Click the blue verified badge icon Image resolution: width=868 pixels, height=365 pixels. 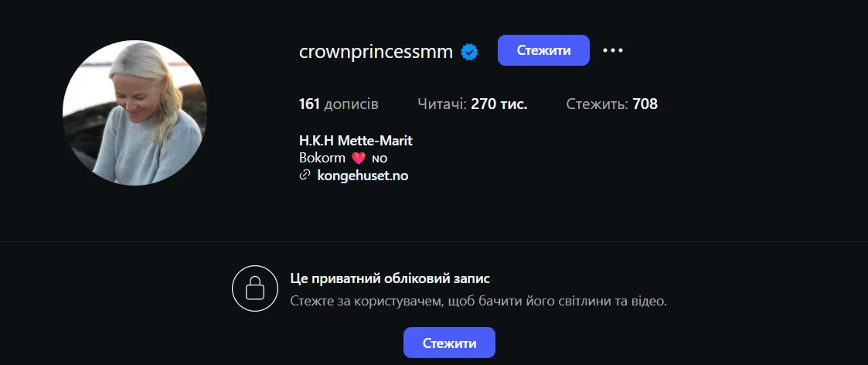coord(469,52)
